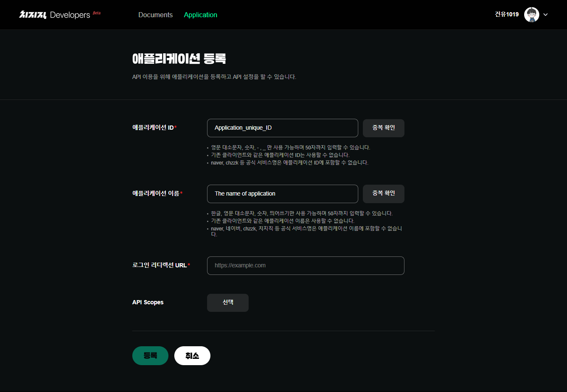
Task: Click the API Scopes label
Action: point(148,302)
